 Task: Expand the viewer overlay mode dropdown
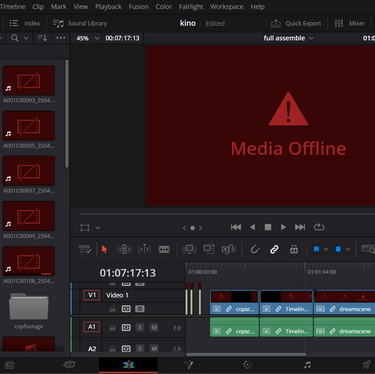point(98,228)
